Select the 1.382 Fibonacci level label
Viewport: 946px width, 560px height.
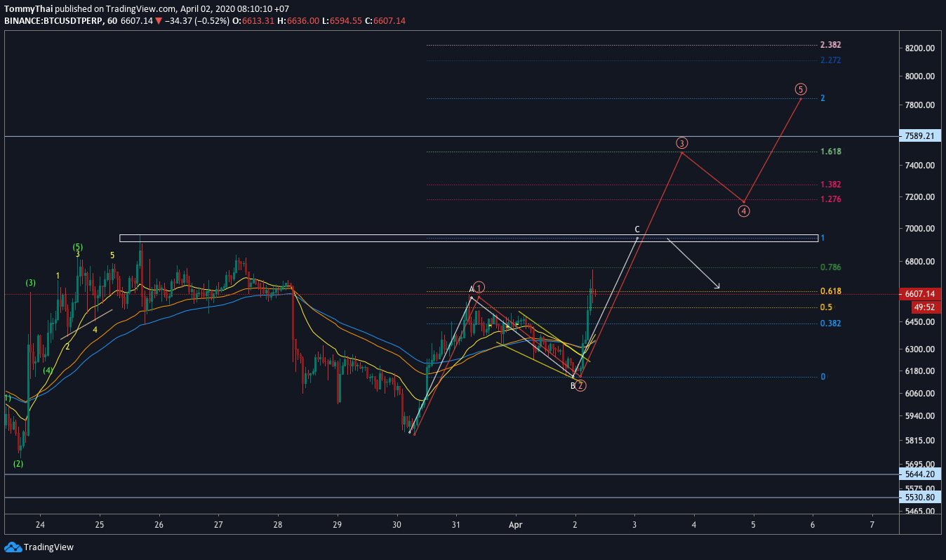[831, 185]
